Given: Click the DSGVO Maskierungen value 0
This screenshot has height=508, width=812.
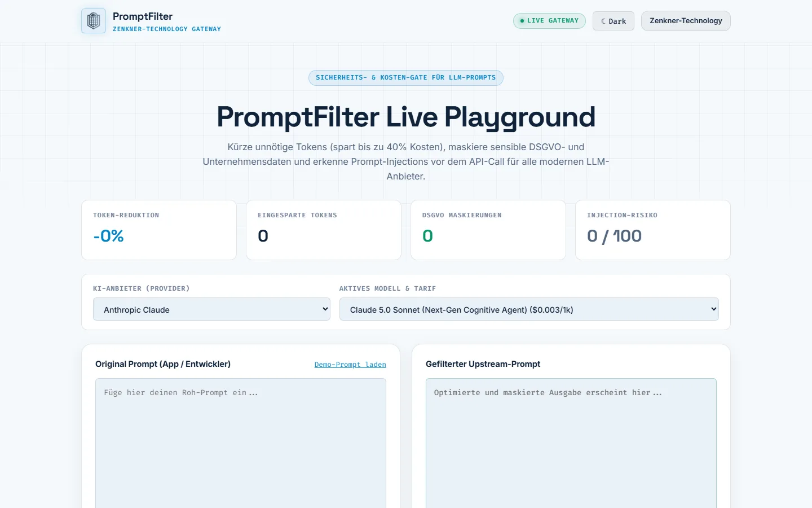Looking at the screenshot, I should pyautogui.click(x=427, y=236).
